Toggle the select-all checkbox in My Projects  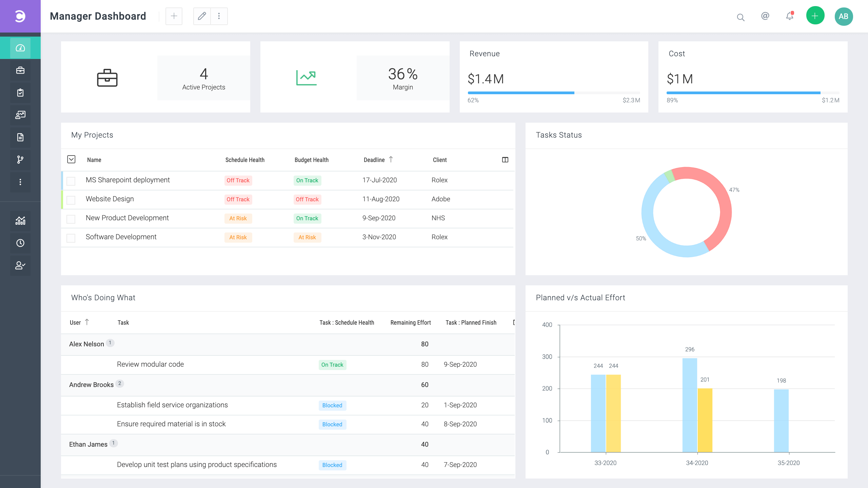pyautogui.click(x=71, y=159)
